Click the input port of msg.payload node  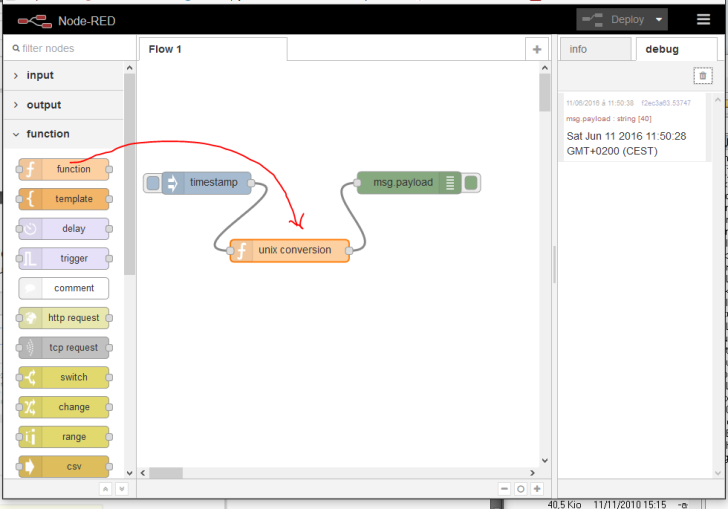tap(357, 183)
